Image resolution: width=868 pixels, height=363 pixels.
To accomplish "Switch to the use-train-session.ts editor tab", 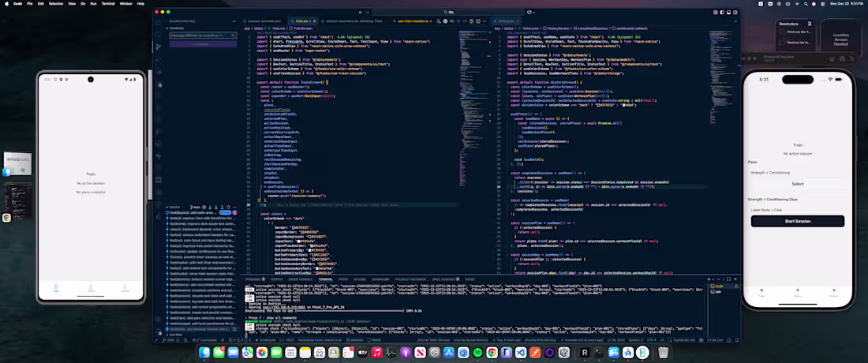I will (x=413, y=21).
